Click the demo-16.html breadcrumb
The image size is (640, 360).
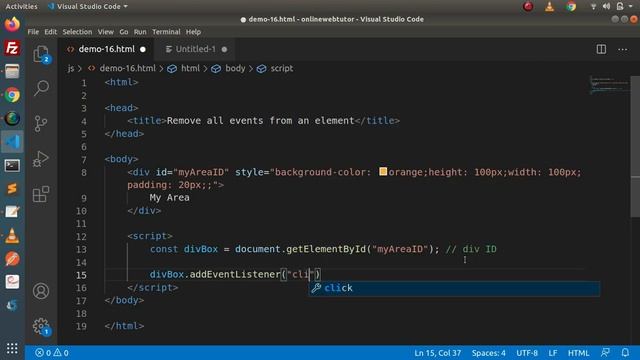coord(128,69)
